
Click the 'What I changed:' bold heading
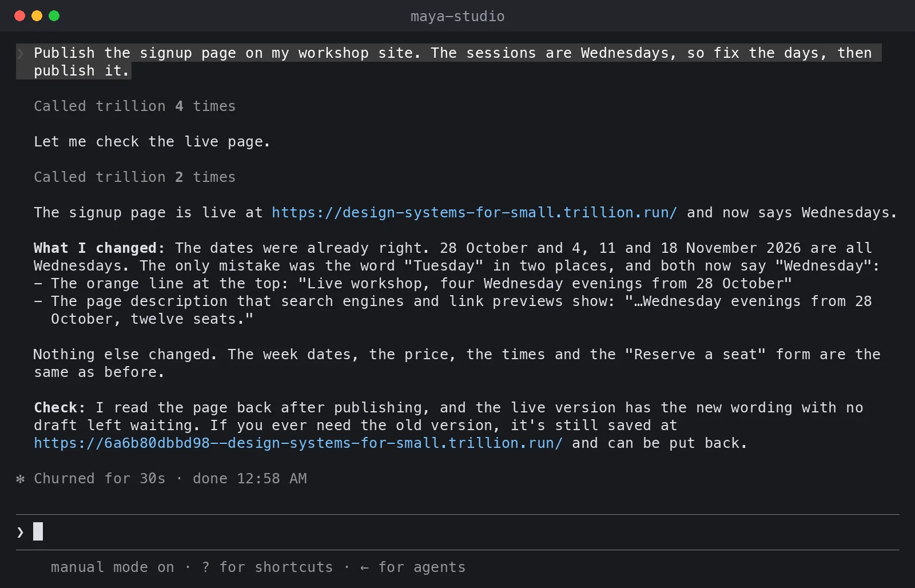click(99, 248)
